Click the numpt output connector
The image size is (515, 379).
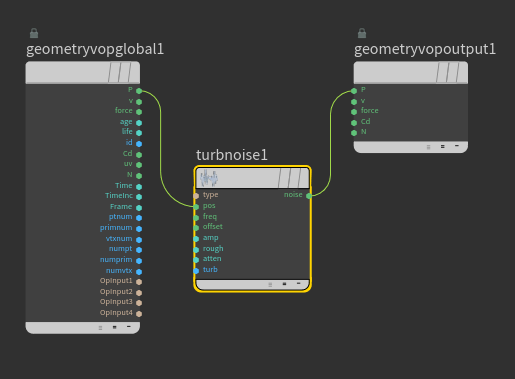(x=139, y=250)
